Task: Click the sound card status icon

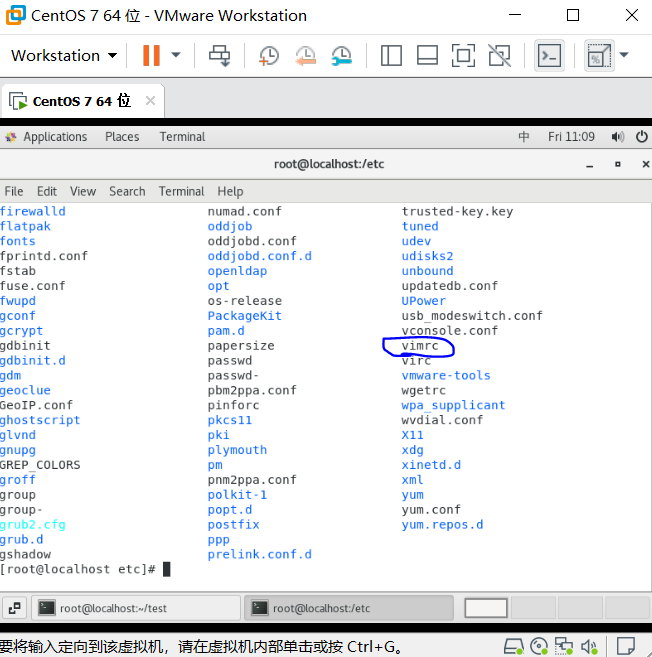Action: point(589,647)
